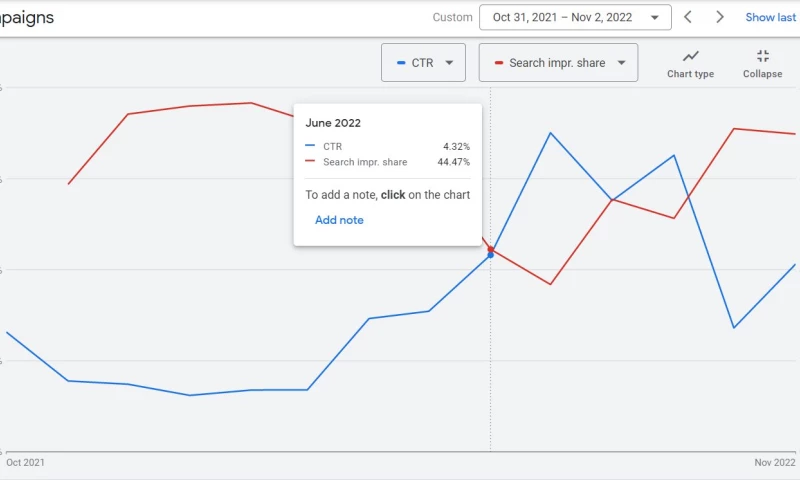Click the June 2022 tooltip heading
Image resolution: width=800 pixels, height=480 pixels.
click(333, 123)
